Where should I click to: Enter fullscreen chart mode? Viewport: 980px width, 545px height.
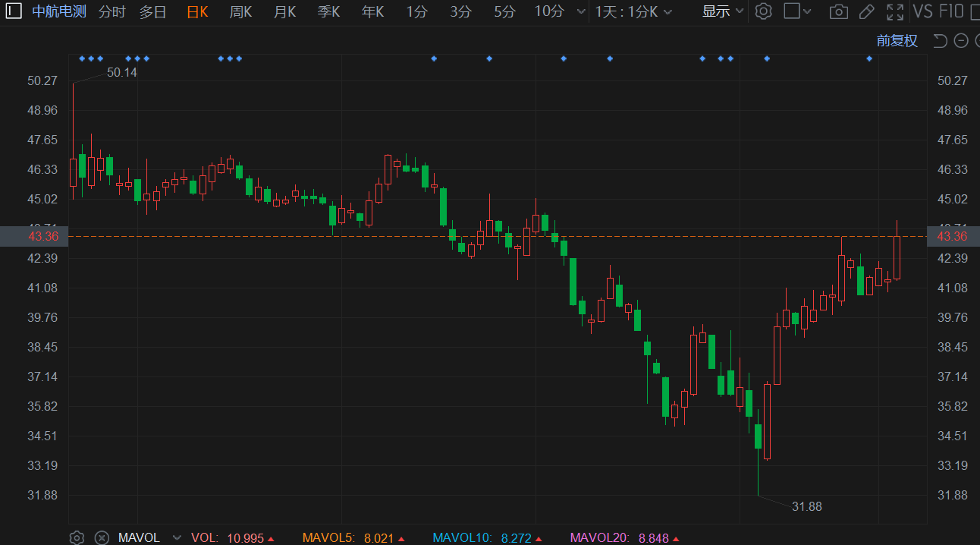[x=895, y=11]
